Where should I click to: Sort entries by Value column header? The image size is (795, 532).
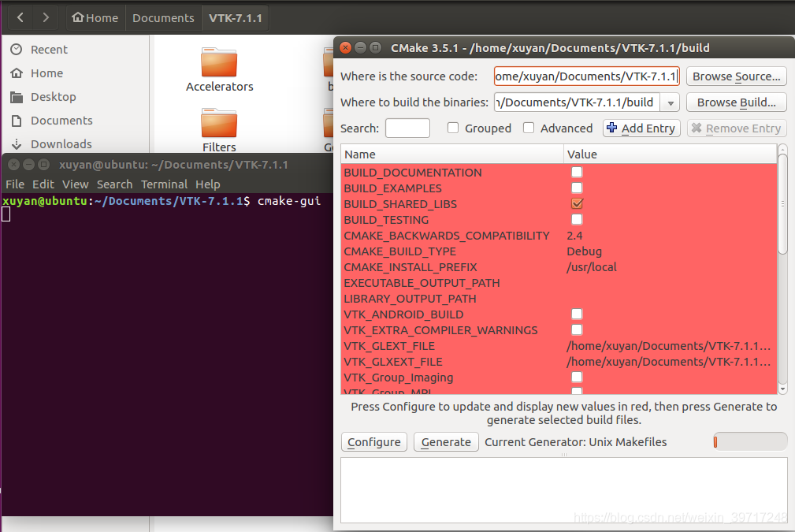[670, 154]
